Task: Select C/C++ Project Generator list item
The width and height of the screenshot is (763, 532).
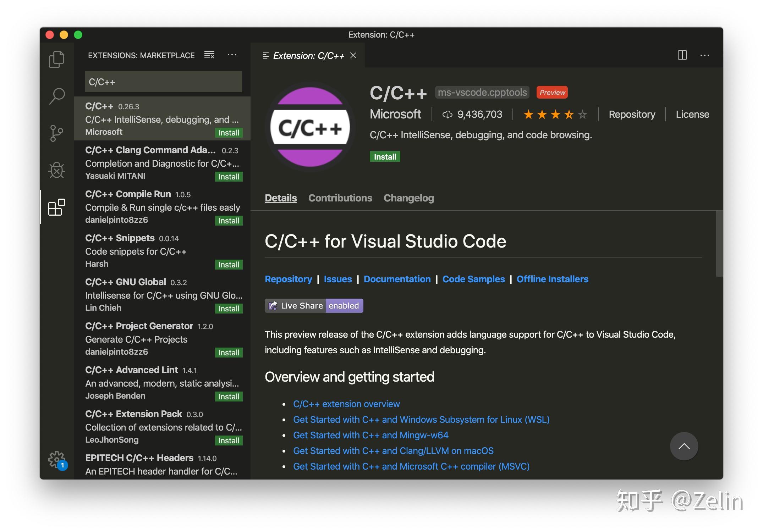Action: click(162, 338)
